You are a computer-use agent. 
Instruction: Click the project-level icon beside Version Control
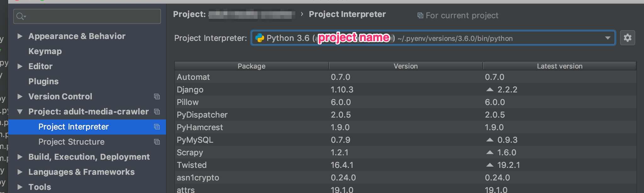(x=157, y=96)
